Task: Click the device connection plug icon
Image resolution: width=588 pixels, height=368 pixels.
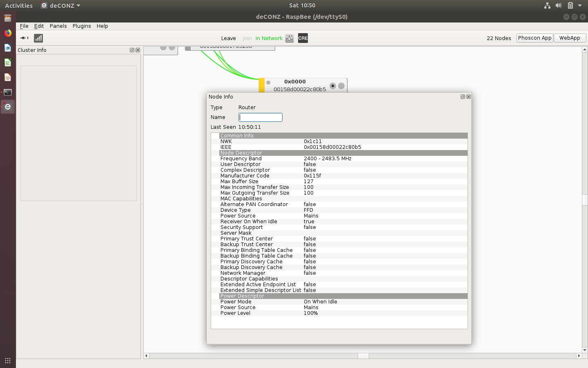Action: [x=24, y=38]
